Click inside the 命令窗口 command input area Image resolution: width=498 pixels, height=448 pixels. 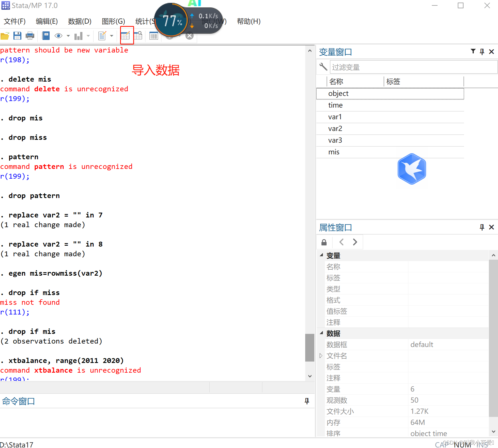[x=157, y=422]
